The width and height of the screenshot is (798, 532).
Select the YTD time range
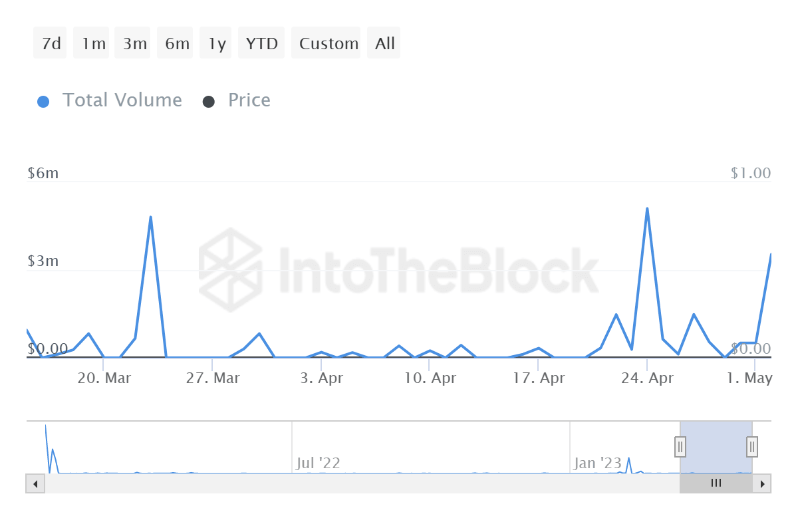[x=261, y=43]
